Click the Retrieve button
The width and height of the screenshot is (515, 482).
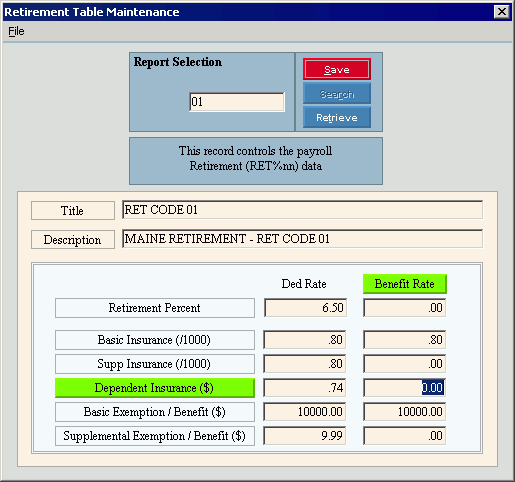pyautogui.click(x=337, y=117)
